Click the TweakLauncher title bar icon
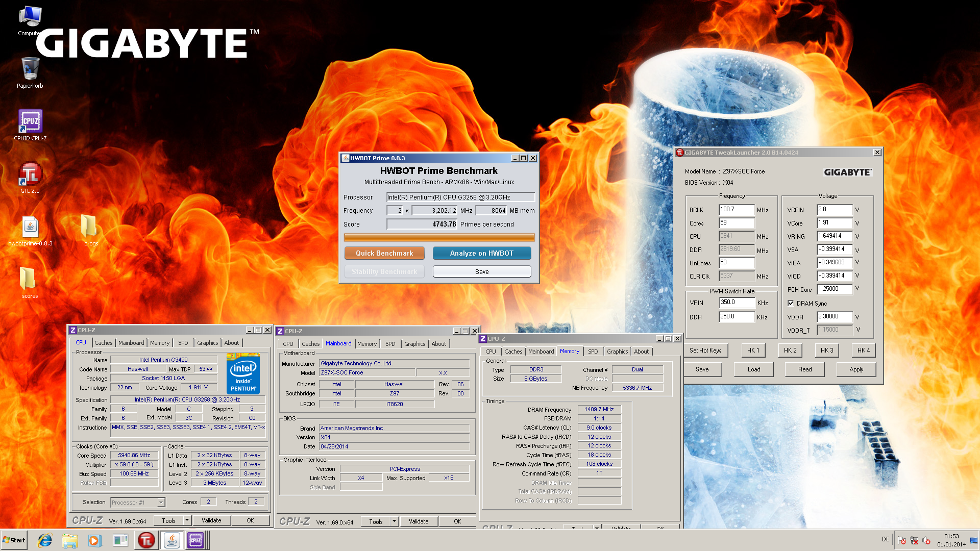Viewport: 980px width, 551px height. click(680, 153)
